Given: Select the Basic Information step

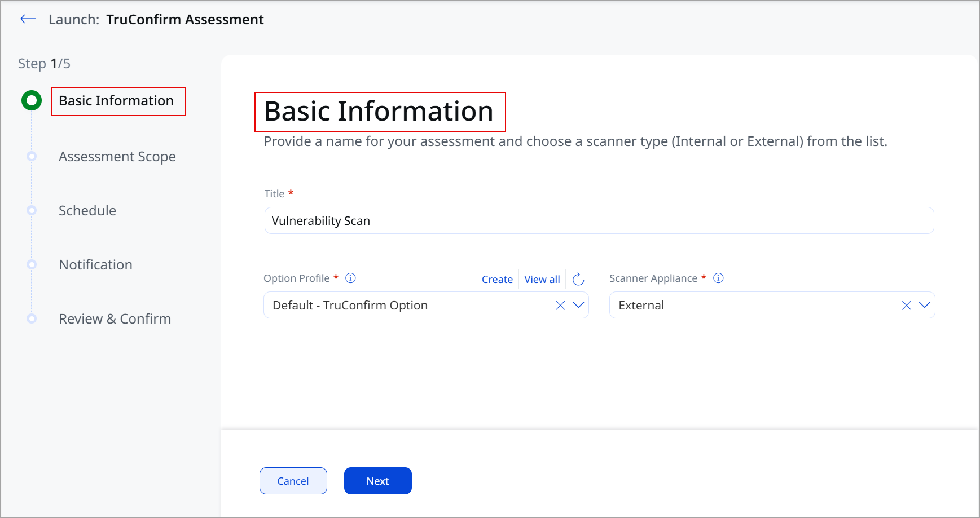Looking at the screenshot, I should click(116, 101).
